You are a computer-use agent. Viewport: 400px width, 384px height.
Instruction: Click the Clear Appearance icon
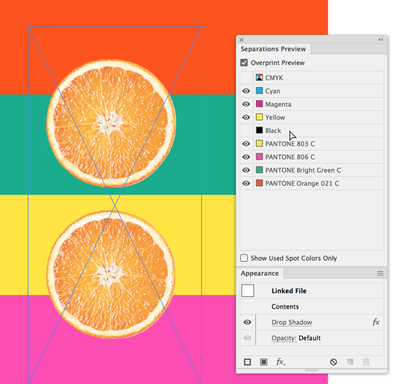click(x=333, y=362)
